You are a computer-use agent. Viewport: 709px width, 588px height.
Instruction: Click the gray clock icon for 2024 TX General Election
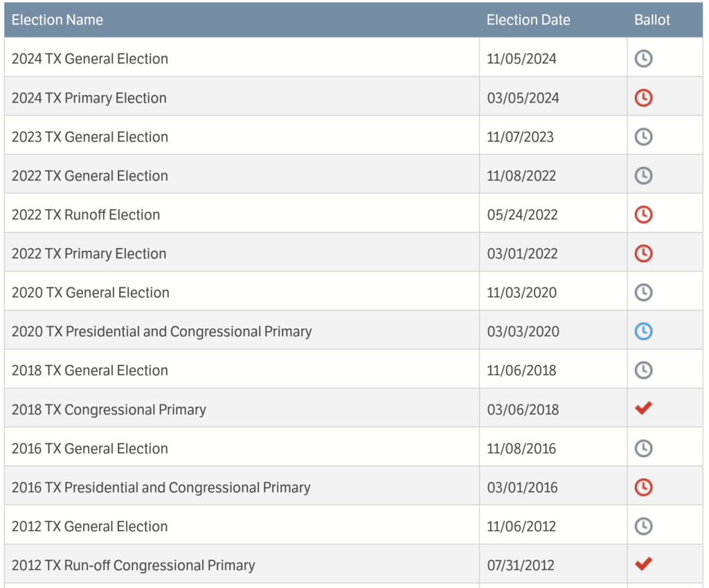point(643,59)
